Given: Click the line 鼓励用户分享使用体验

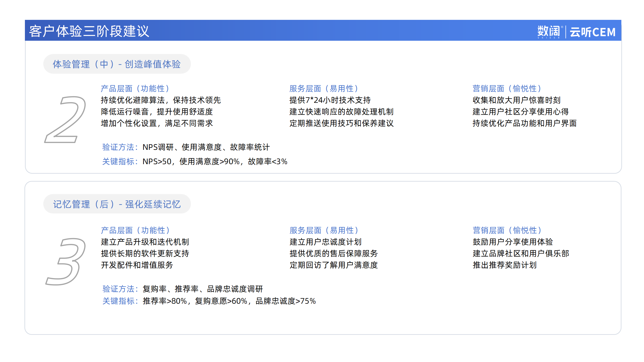Looking at the screenshot, I should click(513, 242).
